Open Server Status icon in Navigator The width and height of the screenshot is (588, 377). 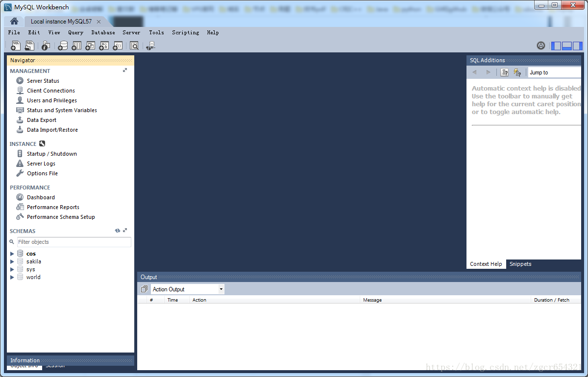click(20, 81)
